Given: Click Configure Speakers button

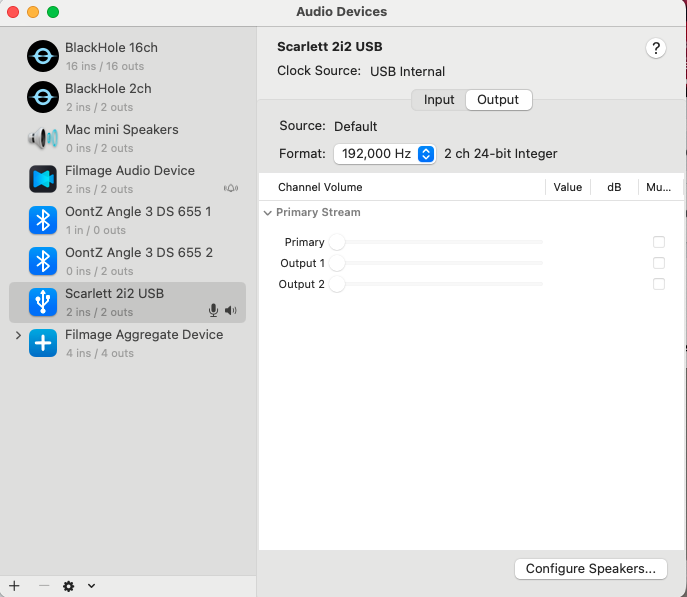Looking at the screenshot, I should pos(591,569).
